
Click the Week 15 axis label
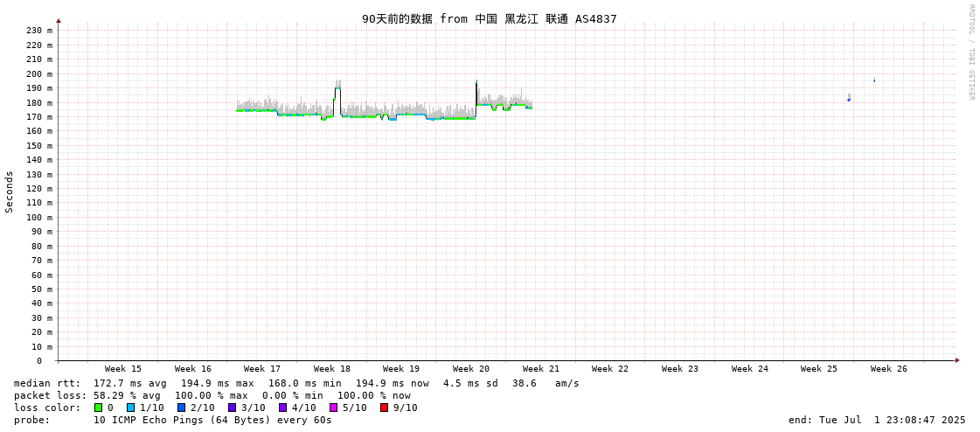tap(123, 369)
